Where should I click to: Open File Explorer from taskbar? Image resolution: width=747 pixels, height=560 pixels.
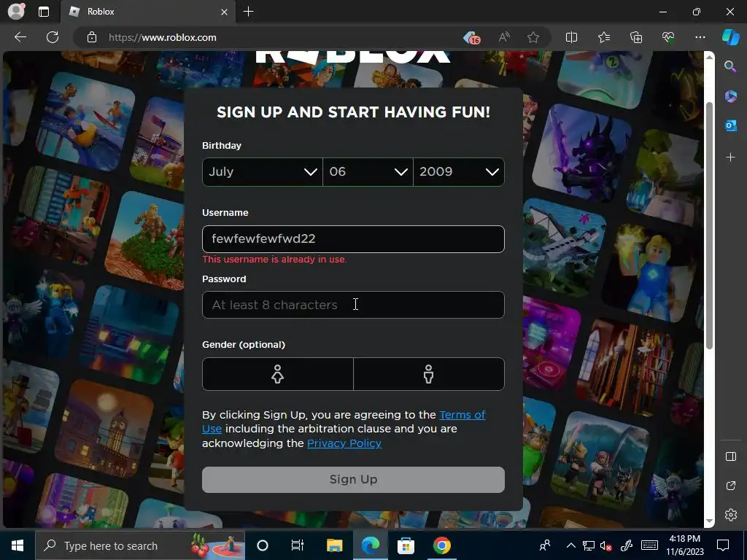pos(334,545)
